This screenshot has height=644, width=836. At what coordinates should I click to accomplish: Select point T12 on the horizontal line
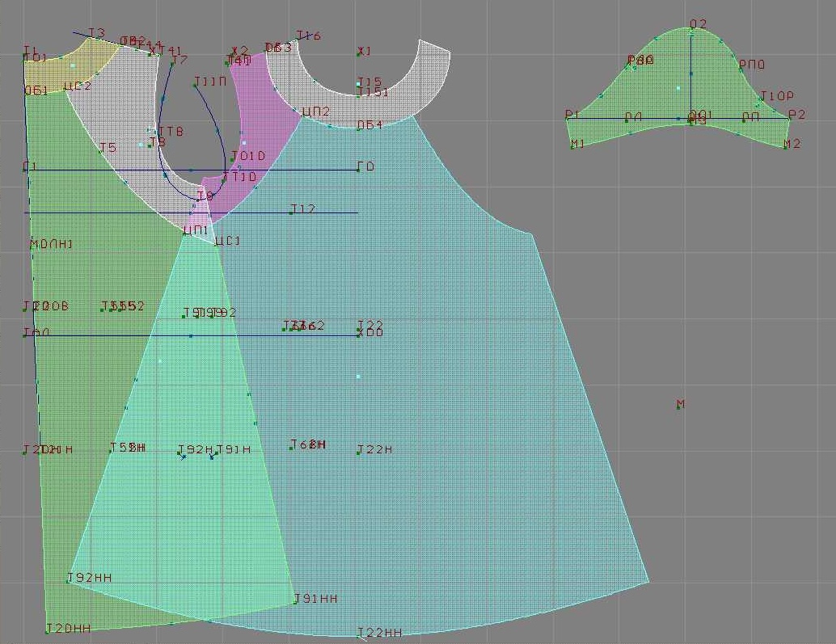click(x=292, y=213)
